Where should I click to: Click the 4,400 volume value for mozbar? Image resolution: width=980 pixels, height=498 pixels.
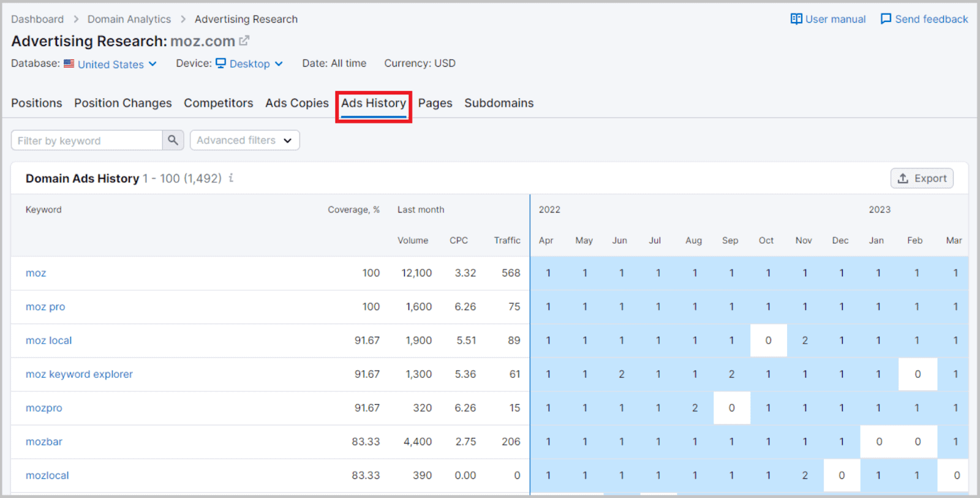pos(418,442)
